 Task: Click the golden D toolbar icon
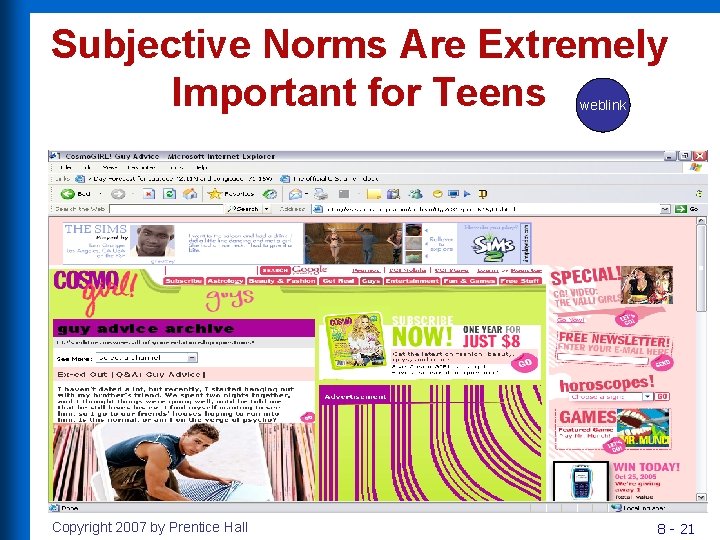click(483, 194)
